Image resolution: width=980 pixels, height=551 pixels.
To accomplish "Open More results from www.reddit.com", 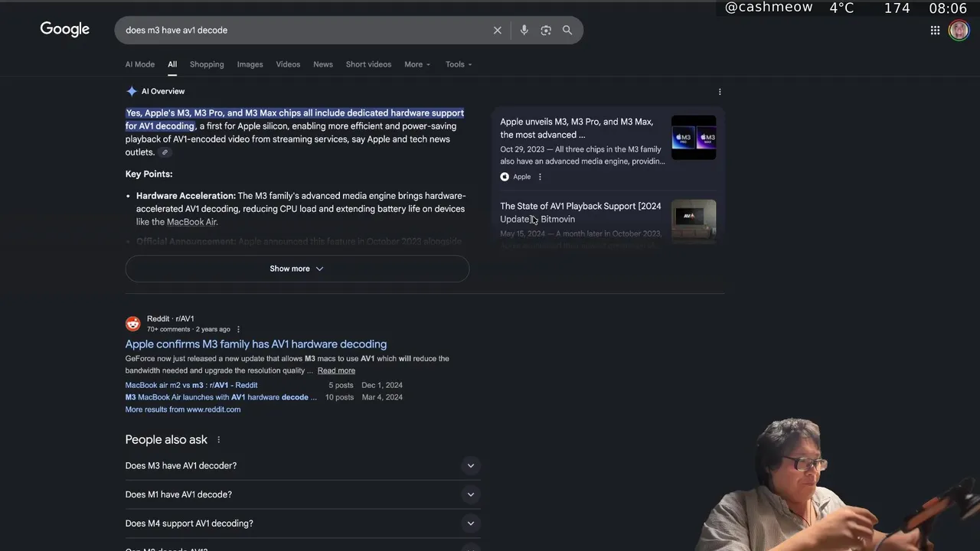I will click(183, 409).
